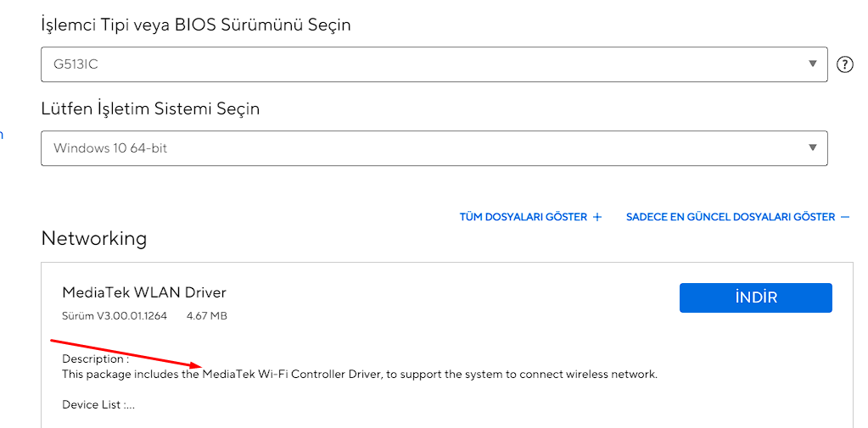868x428 pixels.
Task: Click the Lütfen İşletim Sistemi Seçin label
Action: [x=150, y=108]
